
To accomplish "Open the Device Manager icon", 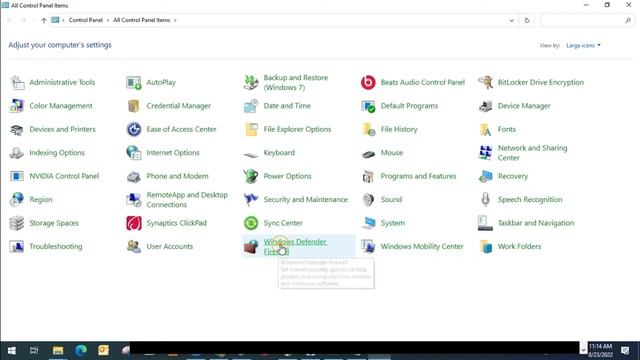I will tap(485, 106).
